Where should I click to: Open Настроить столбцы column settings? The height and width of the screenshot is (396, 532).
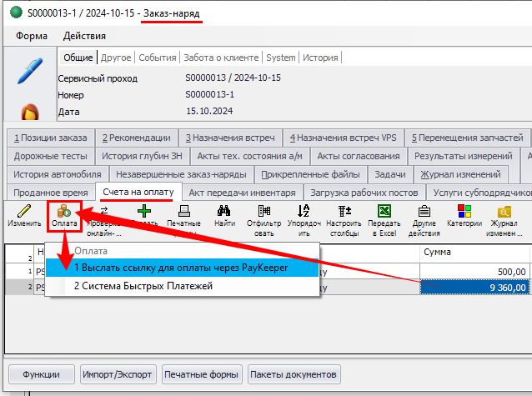coord(344,212)
